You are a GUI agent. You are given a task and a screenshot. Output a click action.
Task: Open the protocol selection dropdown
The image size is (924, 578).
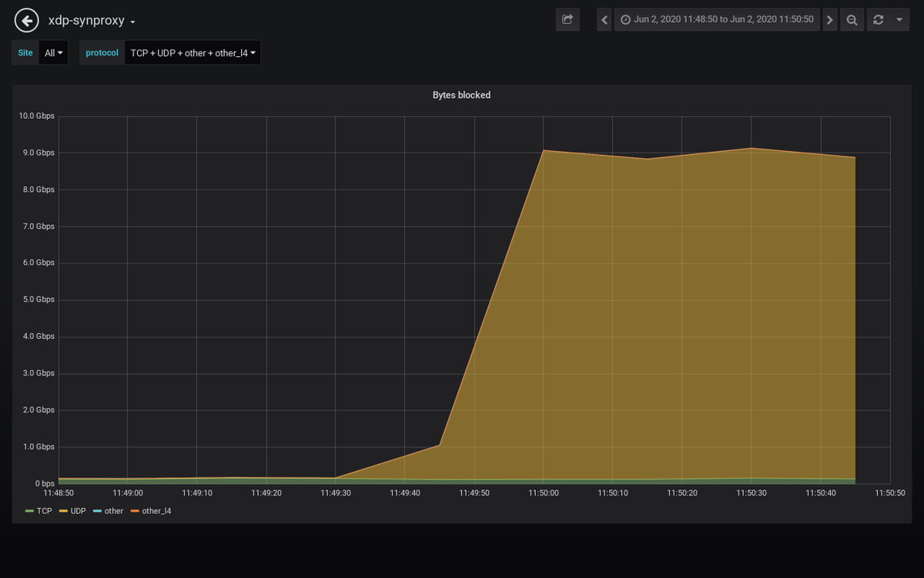192,52
